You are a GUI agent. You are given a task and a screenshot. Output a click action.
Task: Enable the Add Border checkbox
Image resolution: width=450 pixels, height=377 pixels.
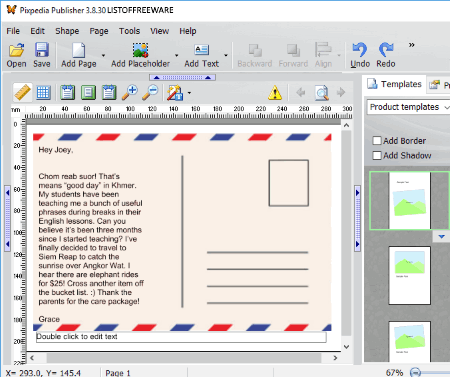[377, 141]
